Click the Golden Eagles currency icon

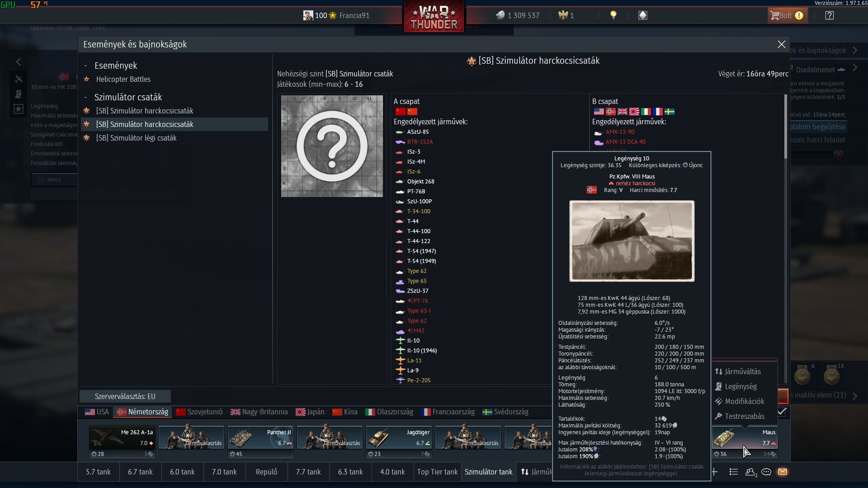pos(563,15)
